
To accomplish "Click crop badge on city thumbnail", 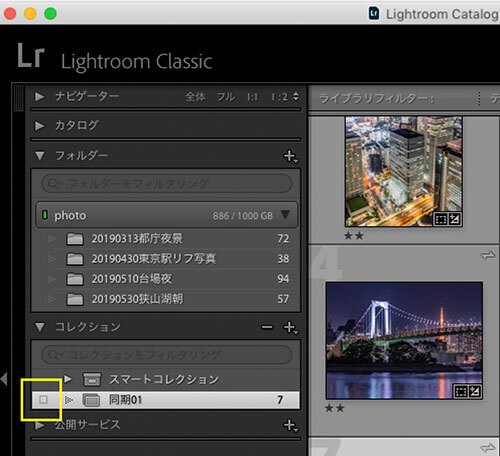I will [x=440, y=219].
